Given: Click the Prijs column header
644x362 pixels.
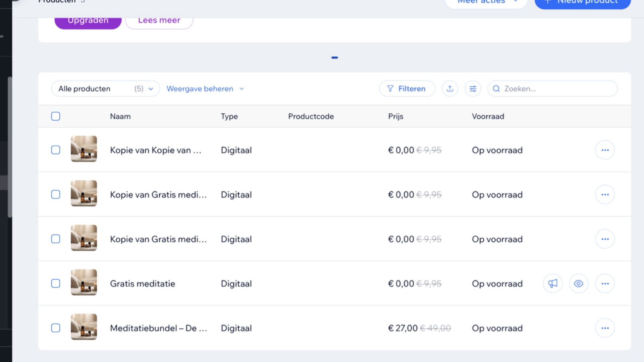Looking at the screenshot, I should pos(395,116).
